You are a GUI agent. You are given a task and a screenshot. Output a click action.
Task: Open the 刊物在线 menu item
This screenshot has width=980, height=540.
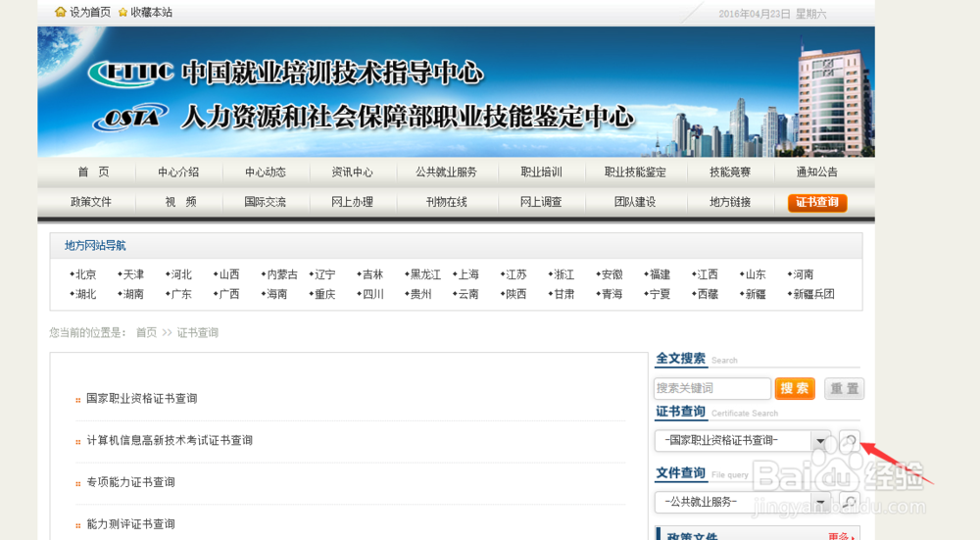click(446, 202)
